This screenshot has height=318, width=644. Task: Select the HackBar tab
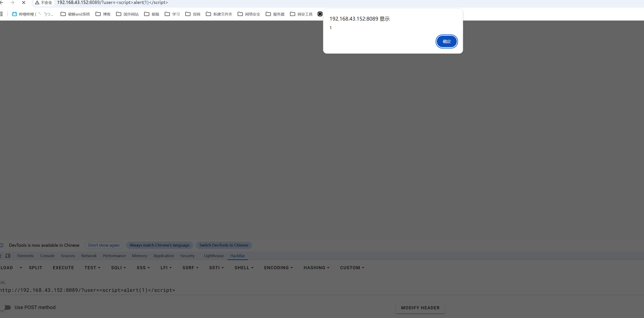[x=238, y=255]
